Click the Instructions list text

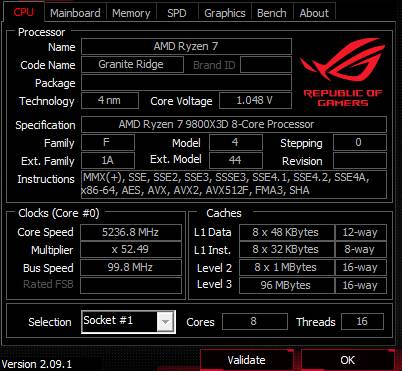point(234,184)
